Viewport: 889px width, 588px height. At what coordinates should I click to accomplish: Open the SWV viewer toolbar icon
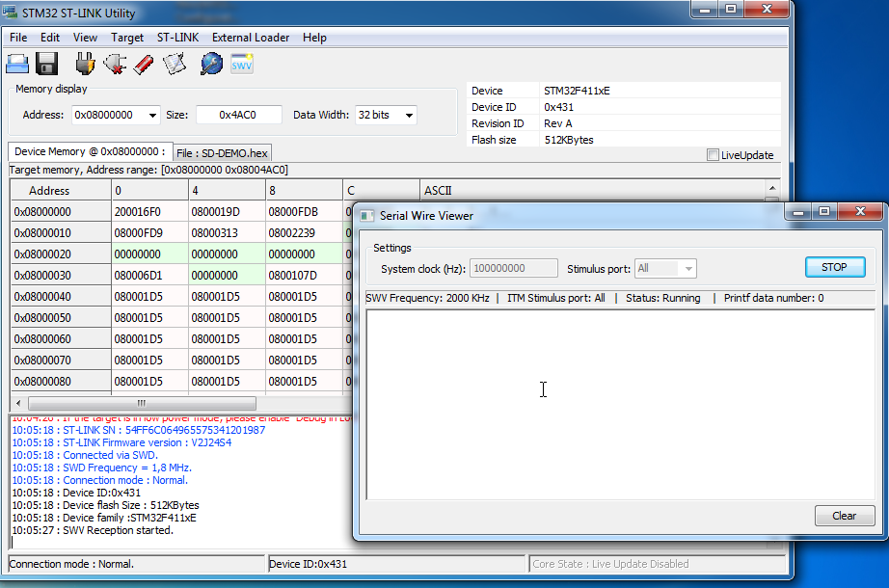[x=241, y=64]
